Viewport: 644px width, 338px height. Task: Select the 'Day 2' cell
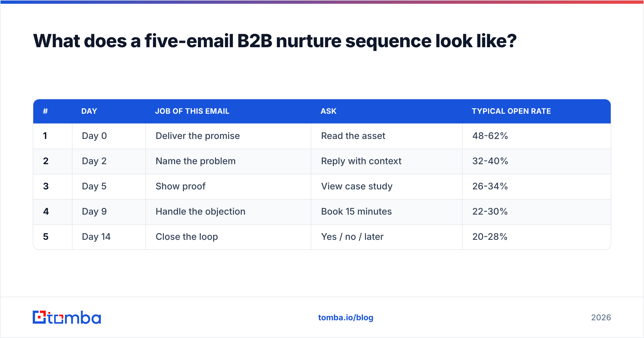(x=109, y=161)
